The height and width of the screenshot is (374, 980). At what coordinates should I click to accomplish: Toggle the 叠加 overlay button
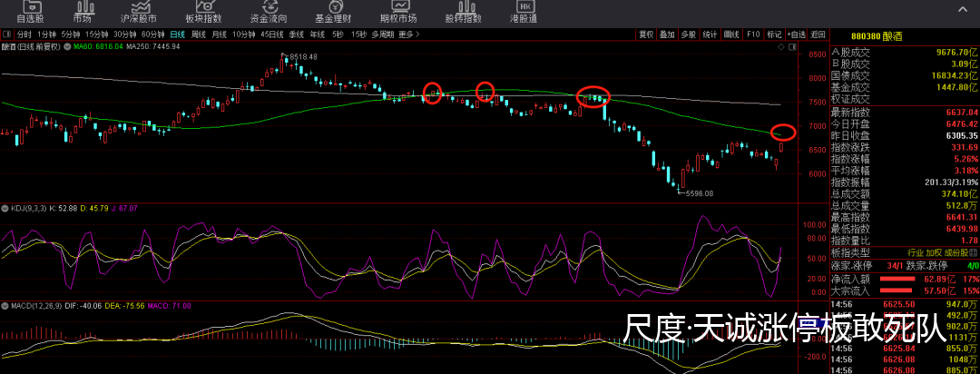pyautogui.click(x=667, y=34)
